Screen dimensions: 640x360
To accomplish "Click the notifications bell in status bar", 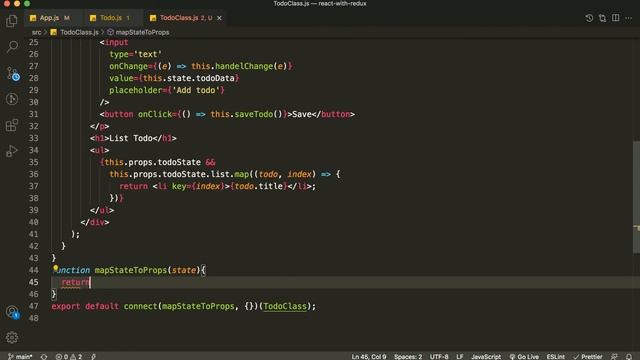I will pos(629,357).
